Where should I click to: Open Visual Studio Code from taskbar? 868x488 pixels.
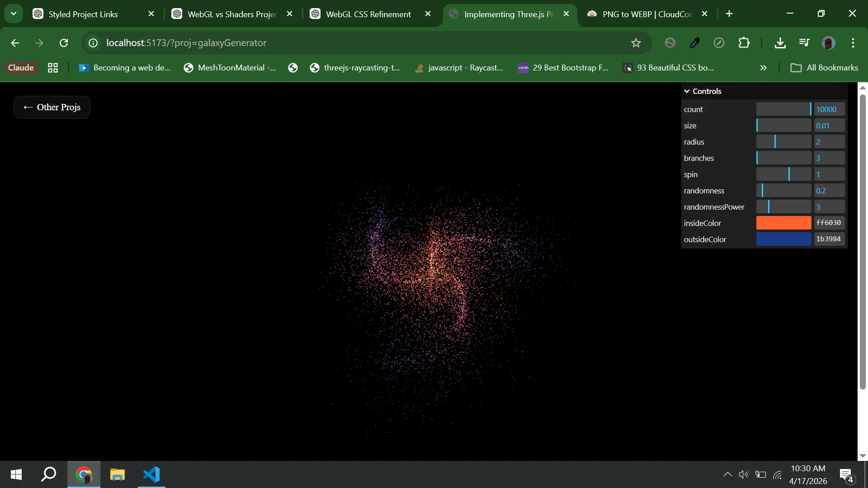pyautogui.click(x=151, y=474)
